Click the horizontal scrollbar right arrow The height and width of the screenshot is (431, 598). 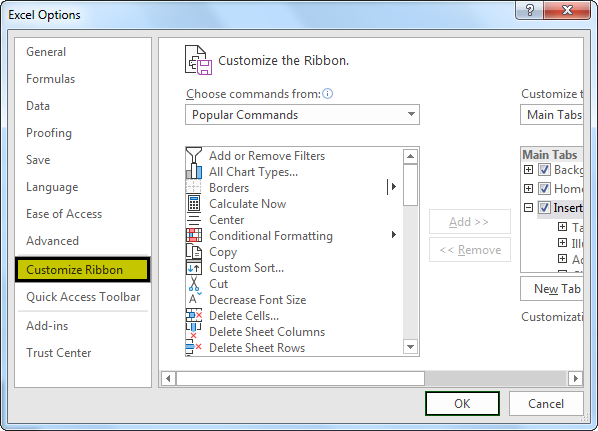click(575, 379)
